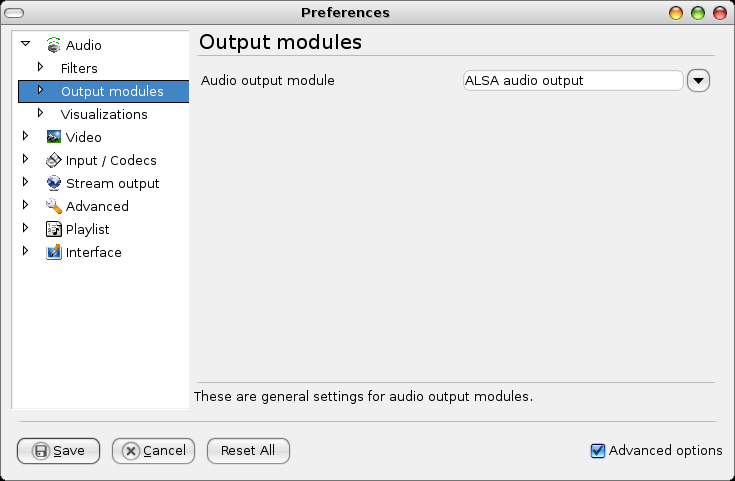Expand the Video category arrow
The image size is (735, 481).
click(25, 136)
